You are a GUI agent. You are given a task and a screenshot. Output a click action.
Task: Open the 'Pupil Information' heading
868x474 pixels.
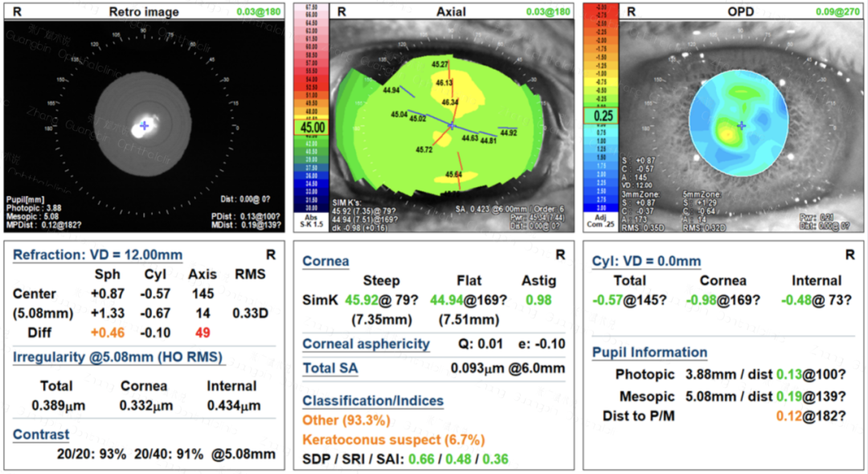650,353
